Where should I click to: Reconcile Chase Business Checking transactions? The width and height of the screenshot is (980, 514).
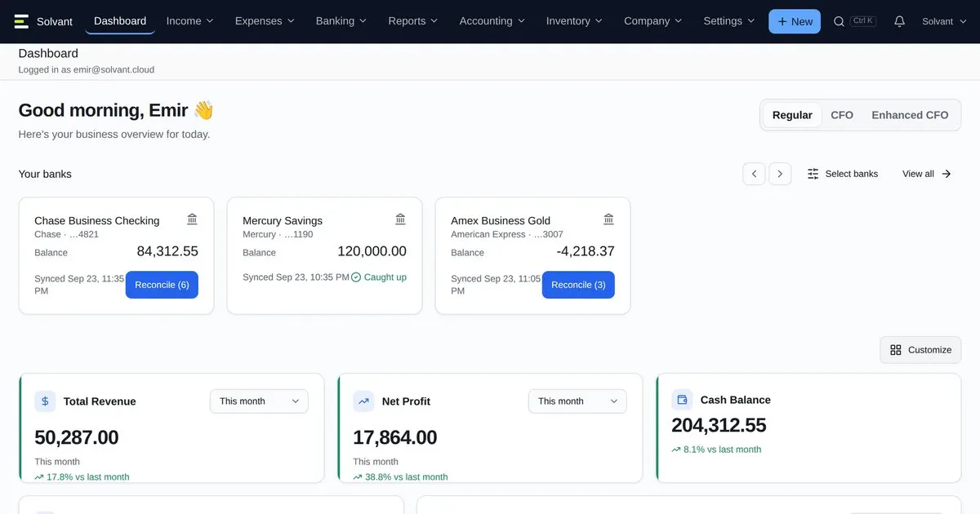(x=162, y=285)
